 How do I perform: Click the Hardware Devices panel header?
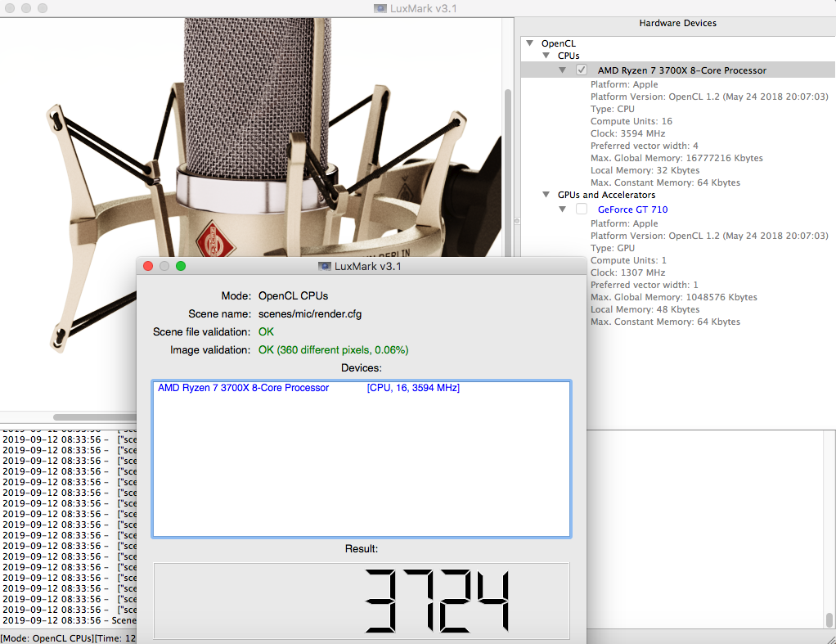click(677, 23)
